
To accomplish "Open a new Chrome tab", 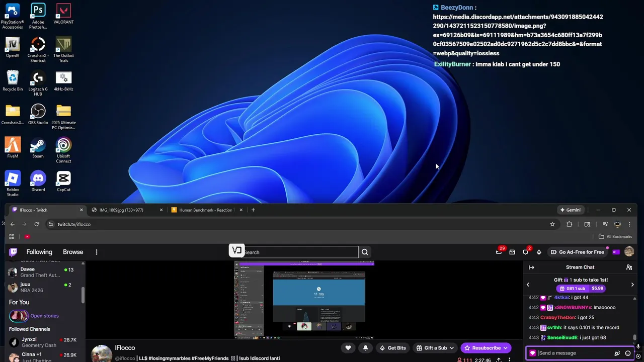I will pos(253,210).
